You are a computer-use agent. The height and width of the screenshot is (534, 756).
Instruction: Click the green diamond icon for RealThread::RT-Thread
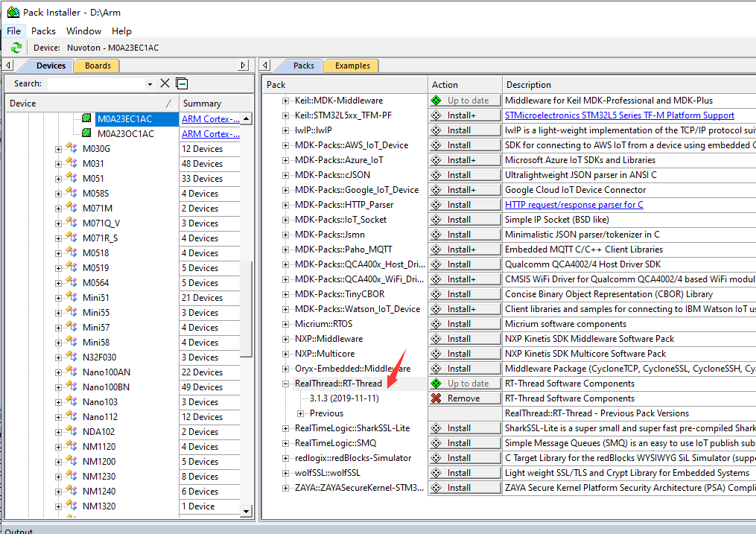coord(436,383)
